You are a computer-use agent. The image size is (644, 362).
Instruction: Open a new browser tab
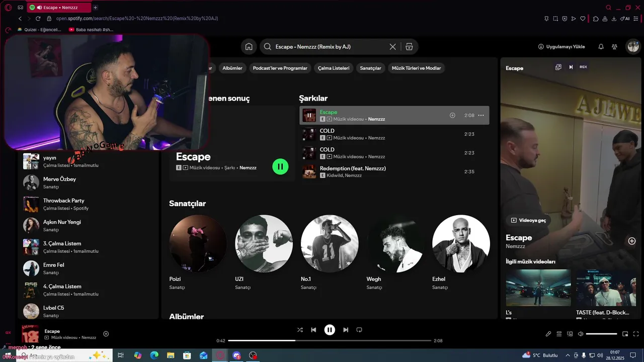[95, 8]
